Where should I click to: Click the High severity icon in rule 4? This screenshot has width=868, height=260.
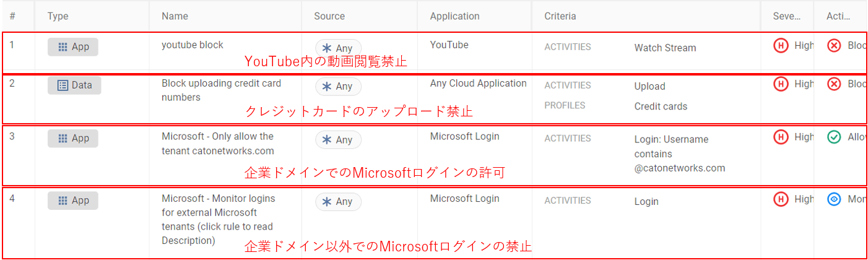click(781, 199)
